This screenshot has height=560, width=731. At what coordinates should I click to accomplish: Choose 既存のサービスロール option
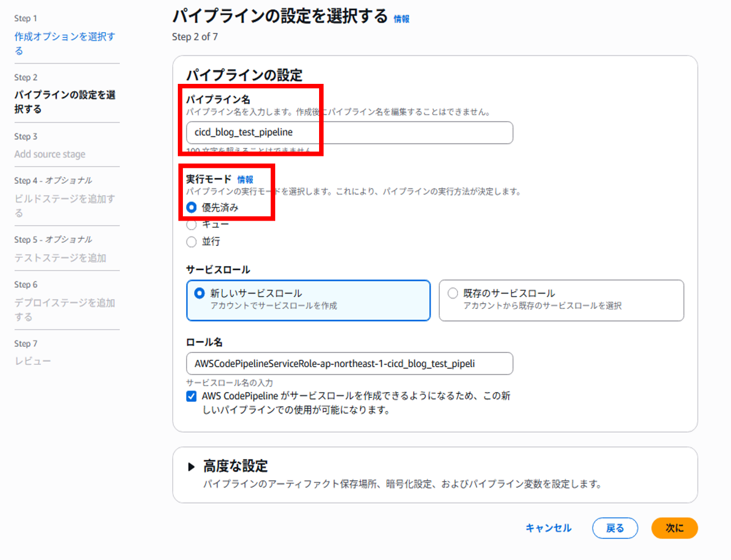(561, 301)
